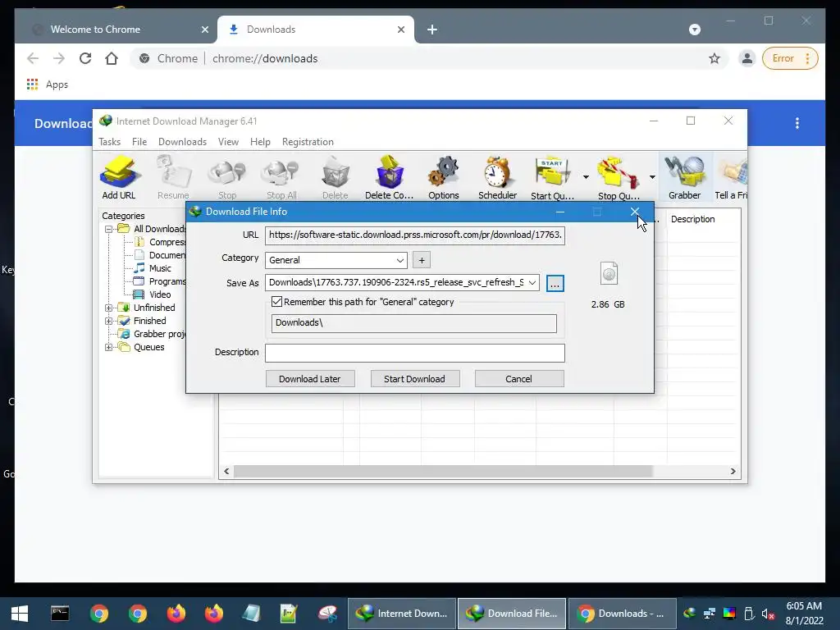Click the Downloads\ path field
The image size is (840, 630).
click(413, 323)
